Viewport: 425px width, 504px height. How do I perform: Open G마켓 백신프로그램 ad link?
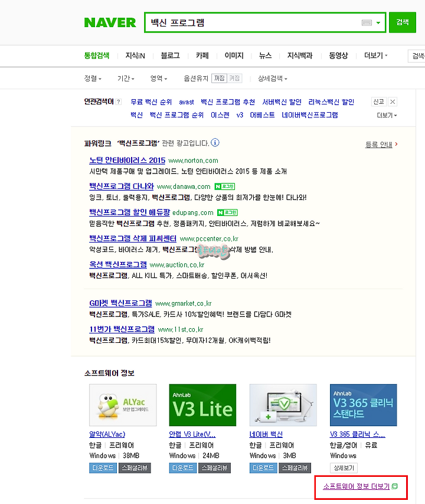tap(120, 303)
